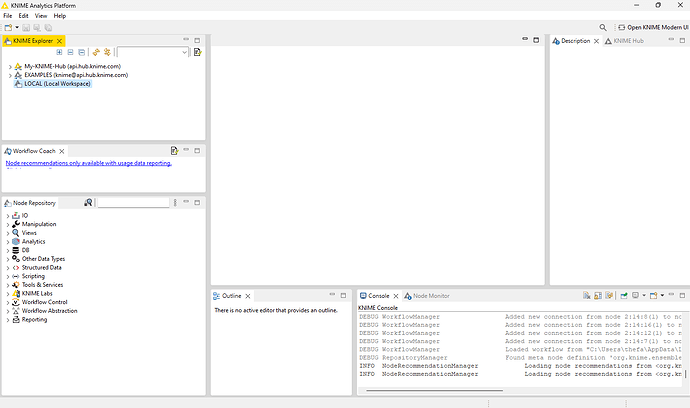Switch to the KNIME Hub tab
690x408 pixels.
click(x=626, y=41)
